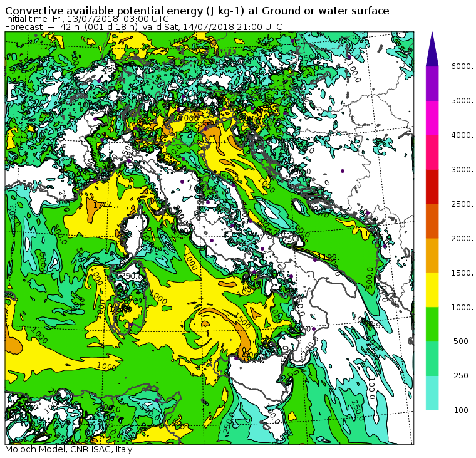Click the "100." legend scale label

click(463, 410)
